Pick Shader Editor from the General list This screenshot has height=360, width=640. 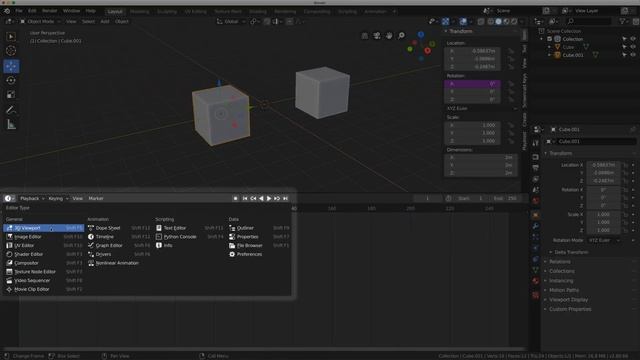coord(44,254)
